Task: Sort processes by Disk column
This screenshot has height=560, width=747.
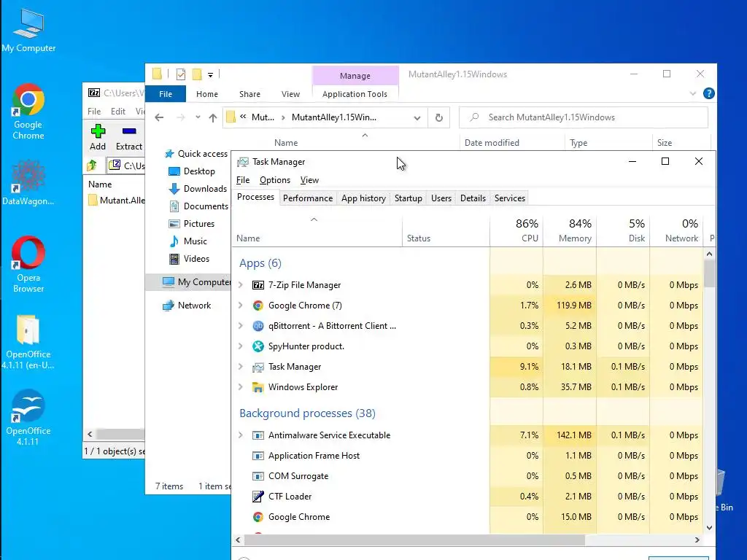Action: pyautogui.click(x=623, y=230)
